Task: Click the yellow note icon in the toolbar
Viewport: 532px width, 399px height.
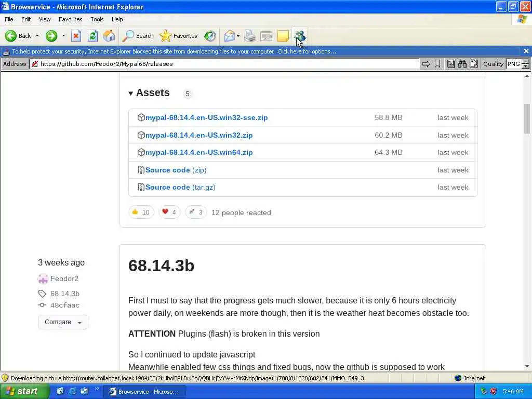Action: (x=283, y=36)
